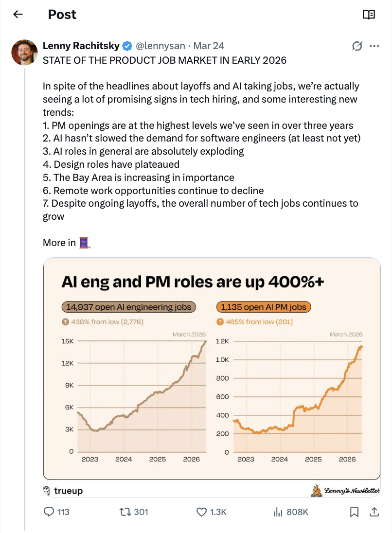Viewport: 392px width, 533px height.
Task: Click the verified blue checkmark badge
Action: coord(127,45)
